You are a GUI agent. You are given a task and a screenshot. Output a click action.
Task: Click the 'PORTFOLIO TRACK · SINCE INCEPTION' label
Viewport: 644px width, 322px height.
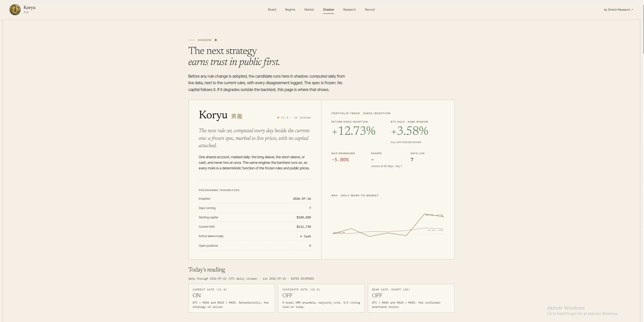coord(361,113)
